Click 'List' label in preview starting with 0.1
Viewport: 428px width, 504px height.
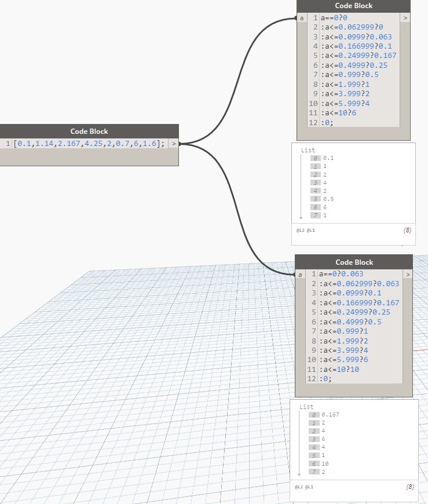tap(308, 150)
